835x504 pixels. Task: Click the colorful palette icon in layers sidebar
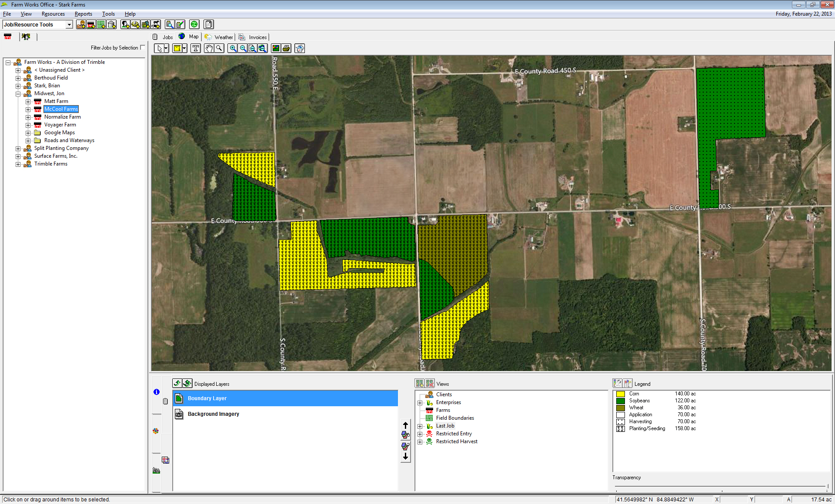(x=156, y=431)
